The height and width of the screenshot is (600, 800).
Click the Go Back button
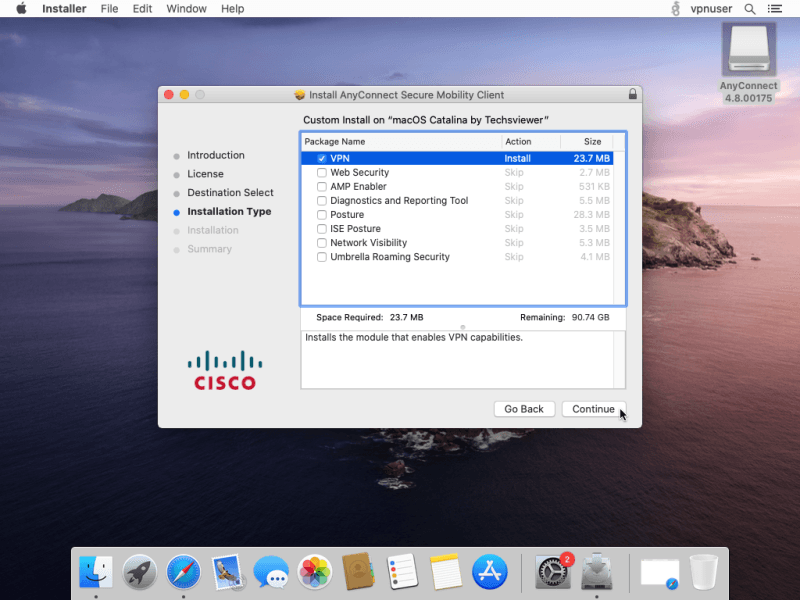(524, 409)
